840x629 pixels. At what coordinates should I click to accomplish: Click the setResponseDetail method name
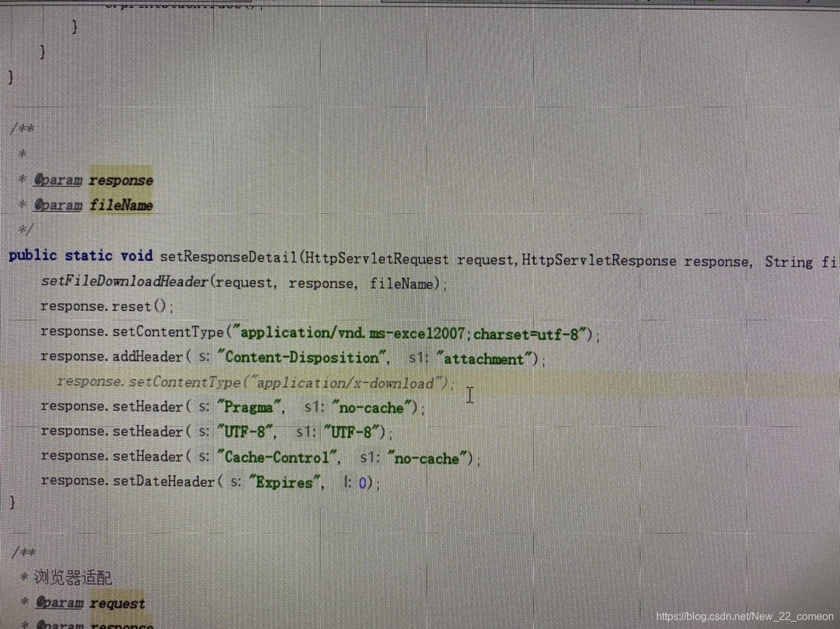click(228, 257)
